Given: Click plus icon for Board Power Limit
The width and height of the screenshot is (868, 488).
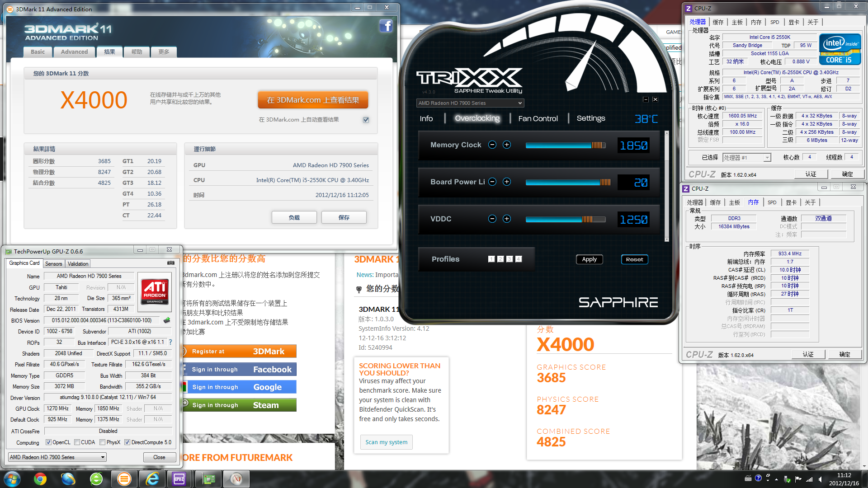Looking at the screenshot, I should tap(507, 182).
